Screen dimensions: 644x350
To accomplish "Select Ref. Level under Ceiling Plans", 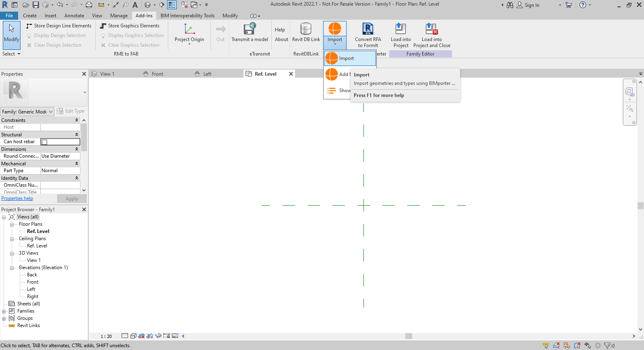I will click(37, 246).
